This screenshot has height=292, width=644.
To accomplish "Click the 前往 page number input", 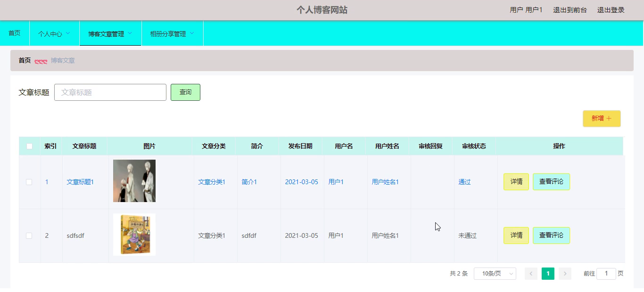I will click(606, 274).
